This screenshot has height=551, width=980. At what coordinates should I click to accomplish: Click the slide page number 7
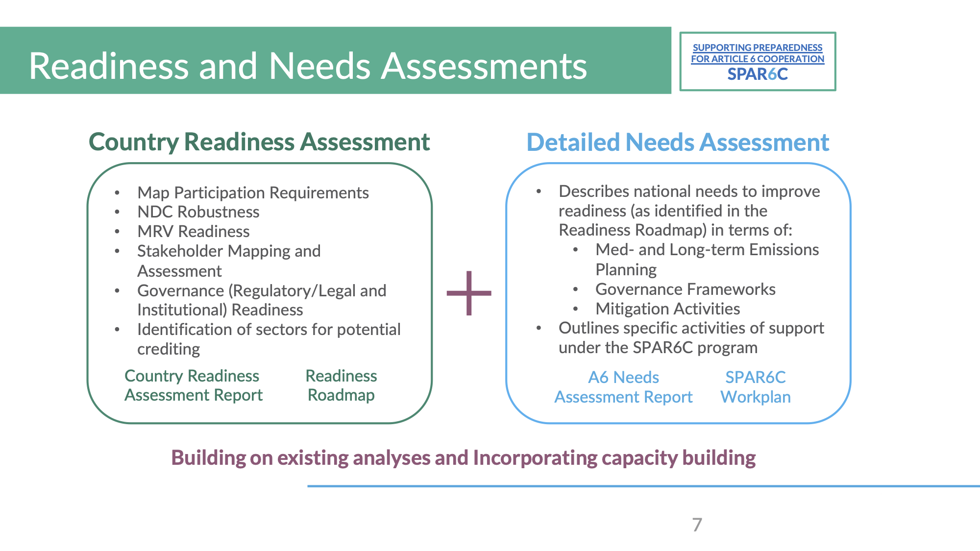[697, 525]
